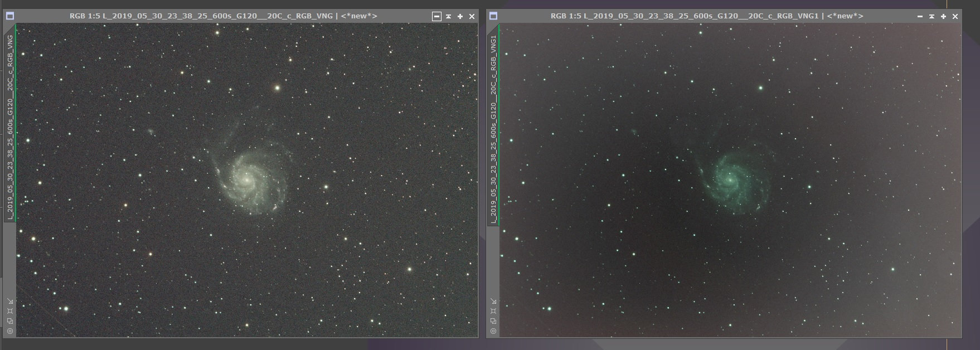Screen dimensions: 980x350
Task: Click the diagonal arrow resize icon in RGB_VNG window
Action: pos(9,301)
